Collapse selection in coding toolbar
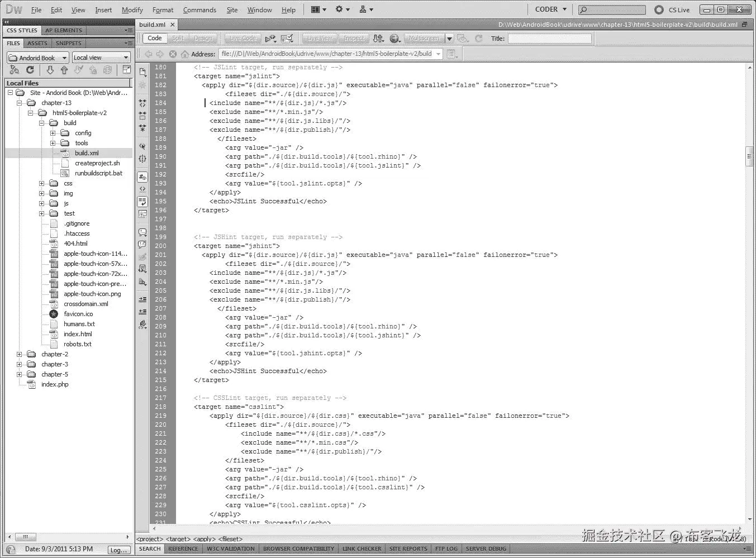The height and width of the screenshot is (558, 756). tap(142, 116)
